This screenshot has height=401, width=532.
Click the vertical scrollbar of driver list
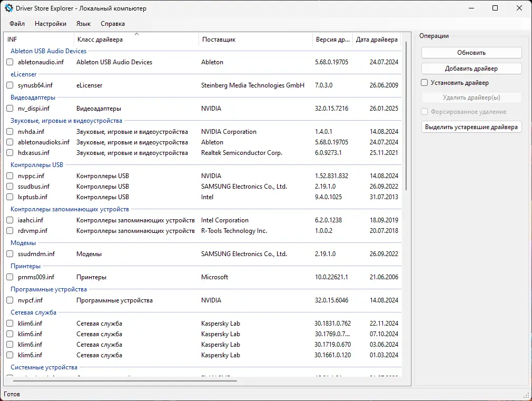tap(406, 115)
